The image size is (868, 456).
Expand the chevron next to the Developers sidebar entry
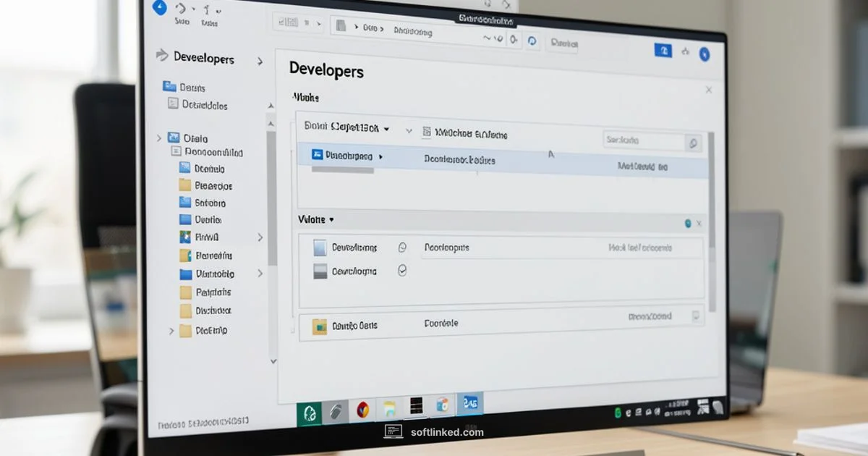[260, 62]
